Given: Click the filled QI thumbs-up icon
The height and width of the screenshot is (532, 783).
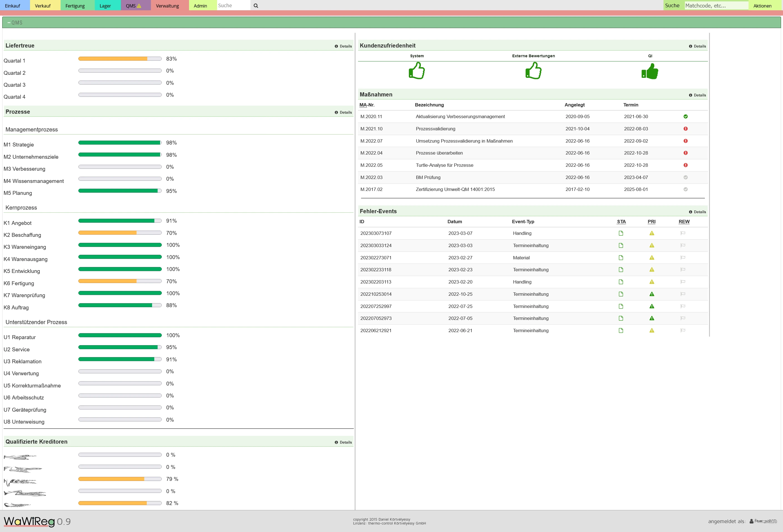Looking at the screenshot, I should 650,71.
